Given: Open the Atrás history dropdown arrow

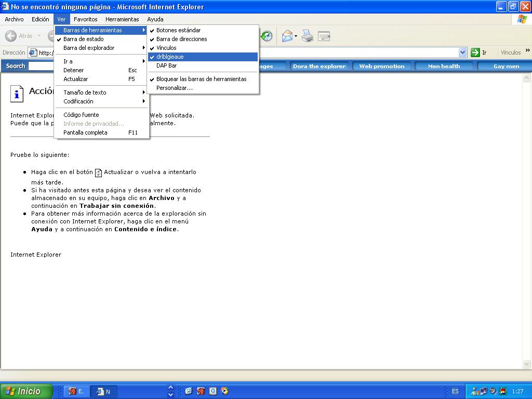Looking at the screenshot, I should pyautogui.click(x=39, y=36).
